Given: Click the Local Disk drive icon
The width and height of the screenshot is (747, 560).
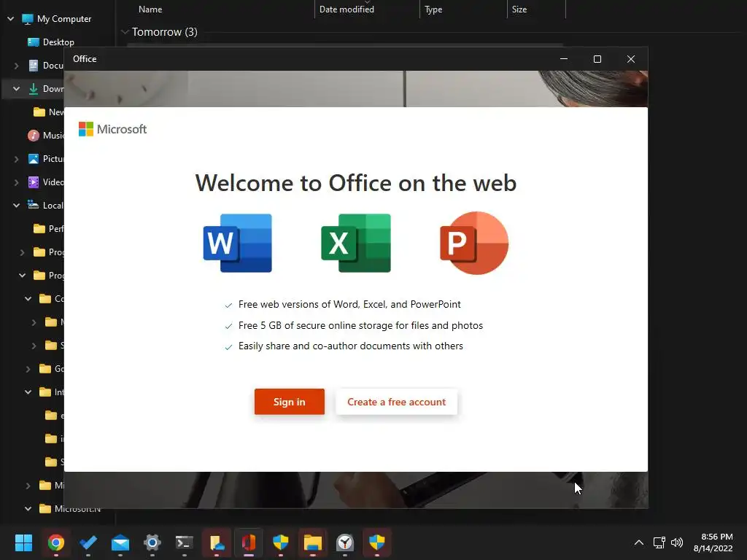Looking at the screenshot, I should point(34,205).
